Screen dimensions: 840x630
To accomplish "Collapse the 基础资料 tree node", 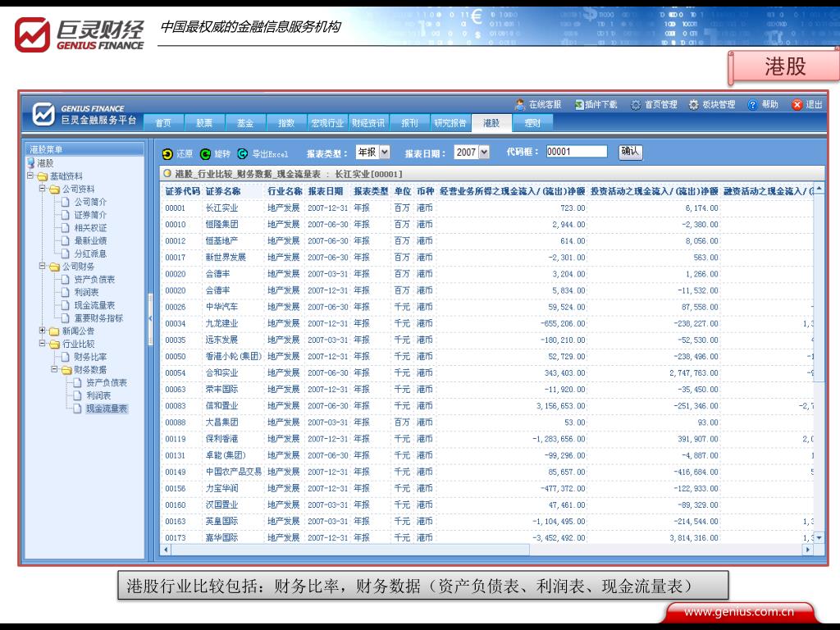I will click(30, 176).
